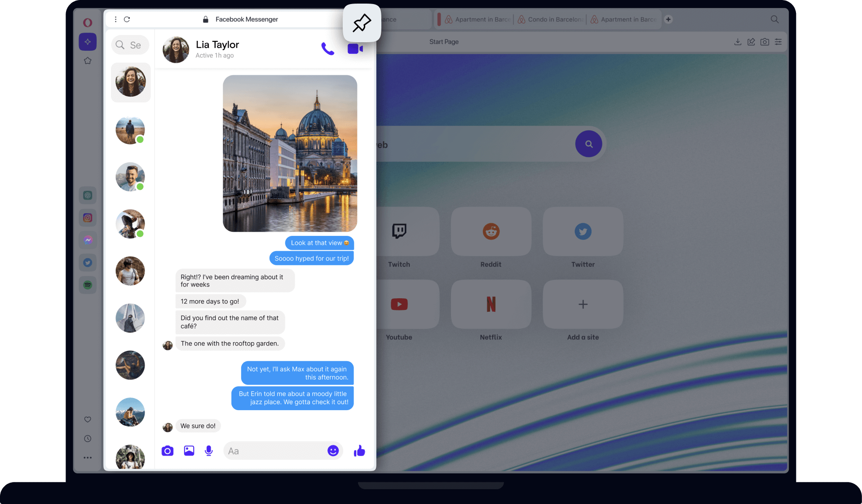Viewport: 862px width, 504px height.
Task: Toggle the bookmarks star in the sidebar
Action: point(88,61)
